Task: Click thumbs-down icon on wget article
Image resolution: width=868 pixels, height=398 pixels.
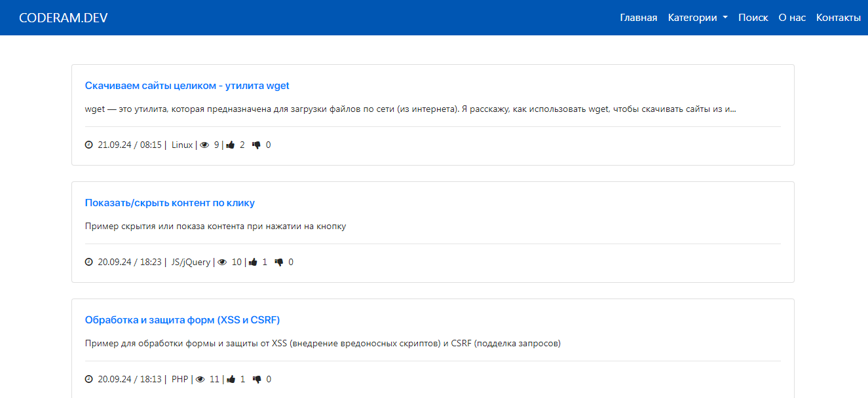Action: tap(256, 145)
